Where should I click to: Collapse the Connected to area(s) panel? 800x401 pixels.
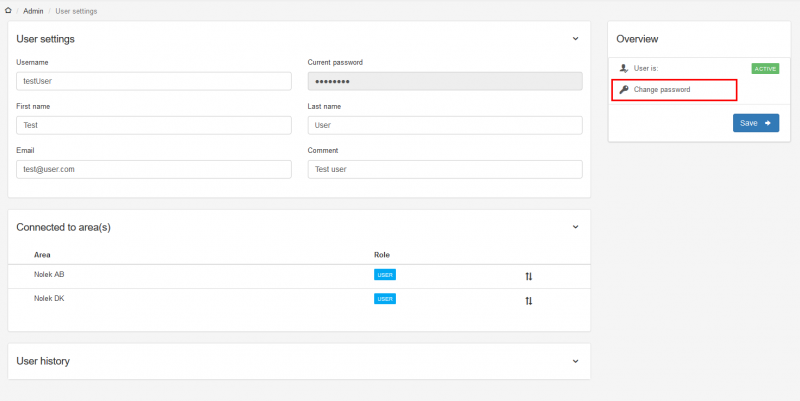click(x=576, y=227)
